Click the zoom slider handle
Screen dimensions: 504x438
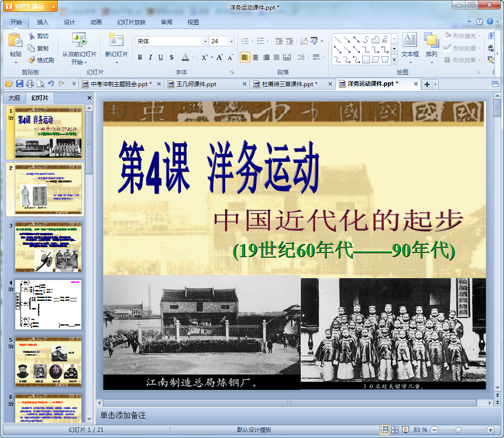[x=459, y=429]
